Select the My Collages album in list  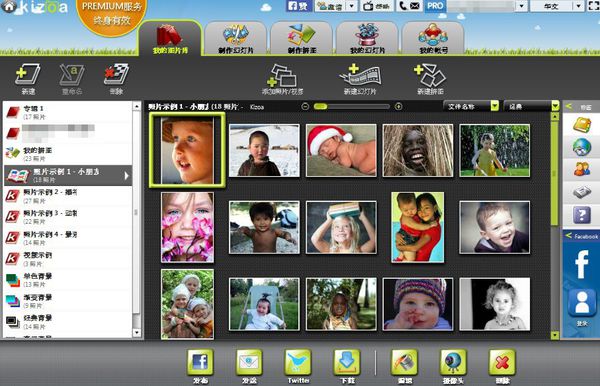68,154
